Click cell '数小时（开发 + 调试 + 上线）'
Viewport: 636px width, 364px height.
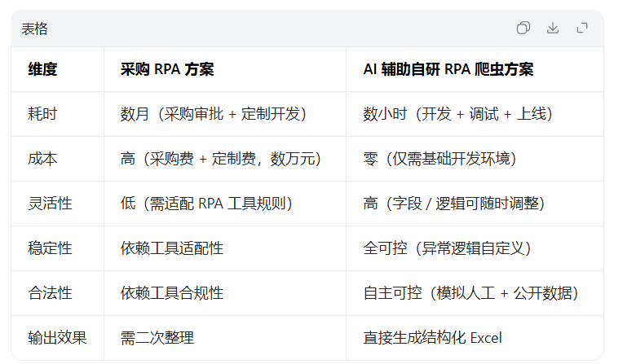click(x=458, y=114)
